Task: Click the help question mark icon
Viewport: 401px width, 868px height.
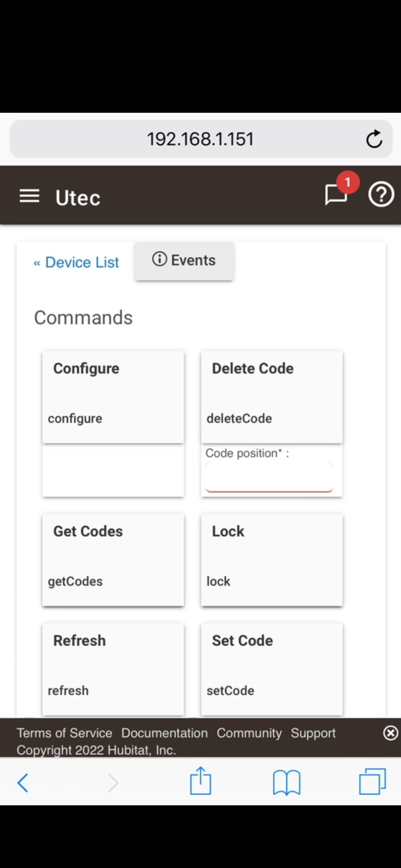Action: click(381, 194)
